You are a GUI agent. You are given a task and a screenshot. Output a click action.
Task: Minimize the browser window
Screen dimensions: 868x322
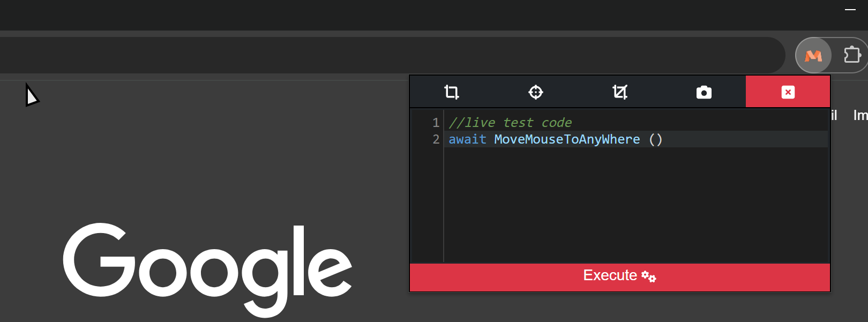[850, 10]
